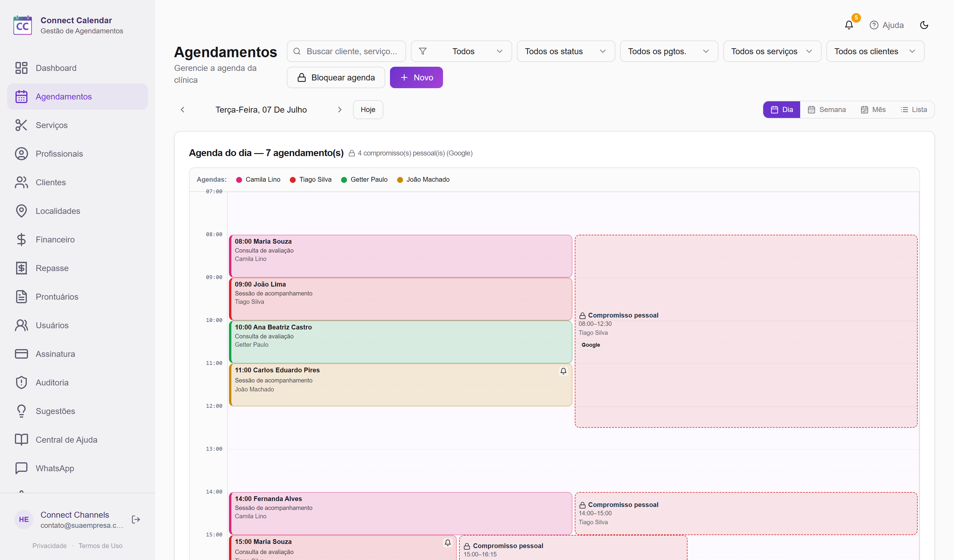
Task: Click the Assinatura credit card icon
Action: pyautogui.click(x=21, y=354)
